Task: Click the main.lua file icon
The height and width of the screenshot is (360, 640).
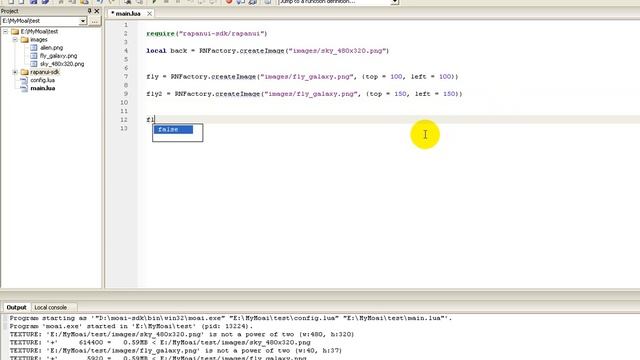Action: 24,88
